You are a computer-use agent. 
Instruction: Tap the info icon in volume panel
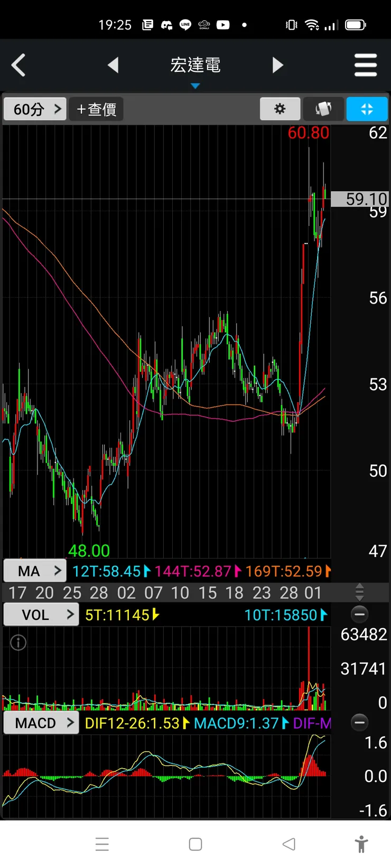pyautogui.click(x=18, y=643)
